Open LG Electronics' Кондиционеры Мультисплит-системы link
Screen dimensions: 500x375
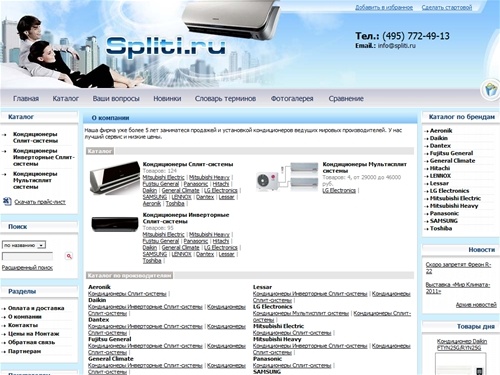tap(301, 313)
